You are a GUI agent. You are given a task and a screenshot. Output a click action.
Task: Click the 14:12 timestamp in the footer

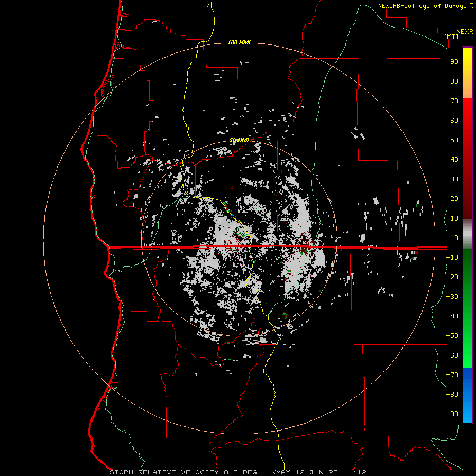click(x=355, y=472)
